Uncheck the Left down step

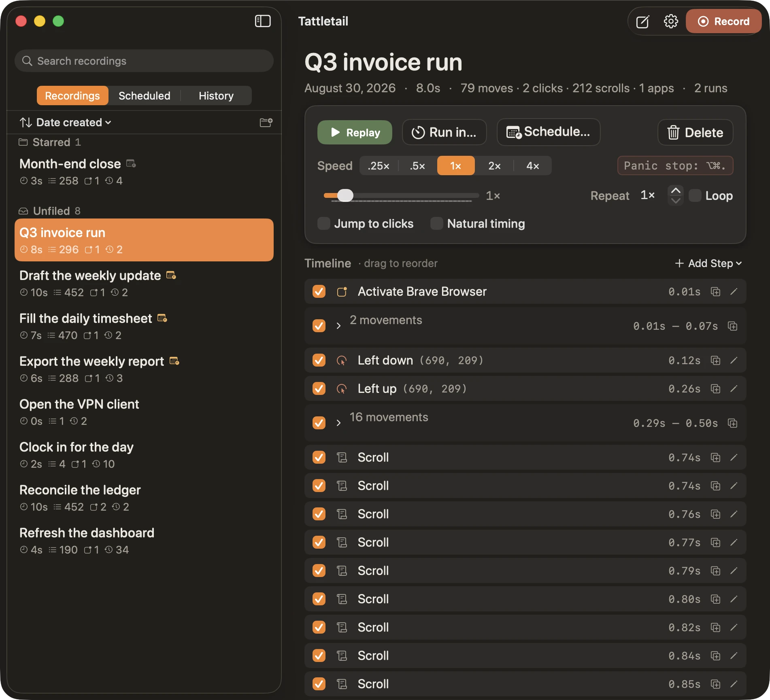[x=319, y=360]
